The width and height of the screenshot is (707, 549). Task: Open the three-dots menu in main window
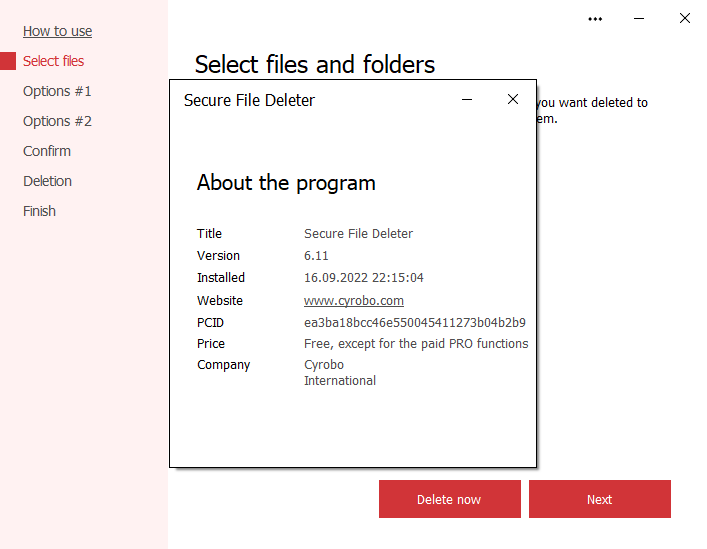point(595,19)
